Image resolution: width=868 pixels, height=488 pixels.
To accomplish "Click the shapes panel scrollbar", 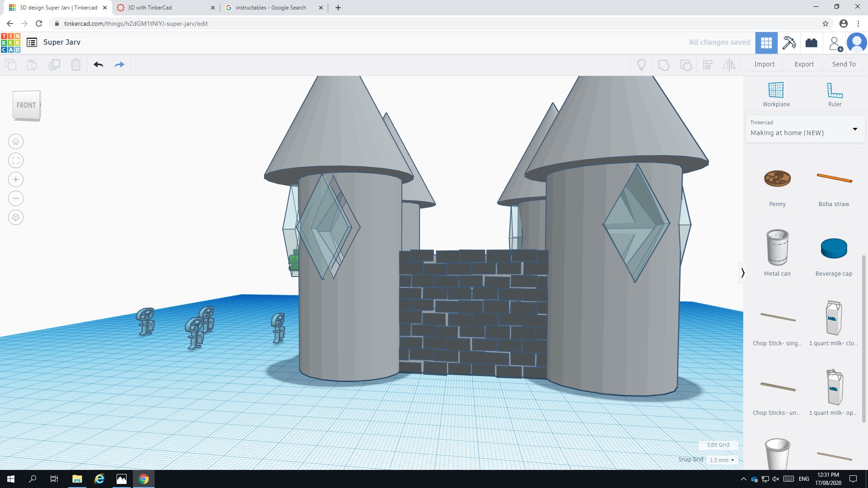I will (x=864, y=339).
